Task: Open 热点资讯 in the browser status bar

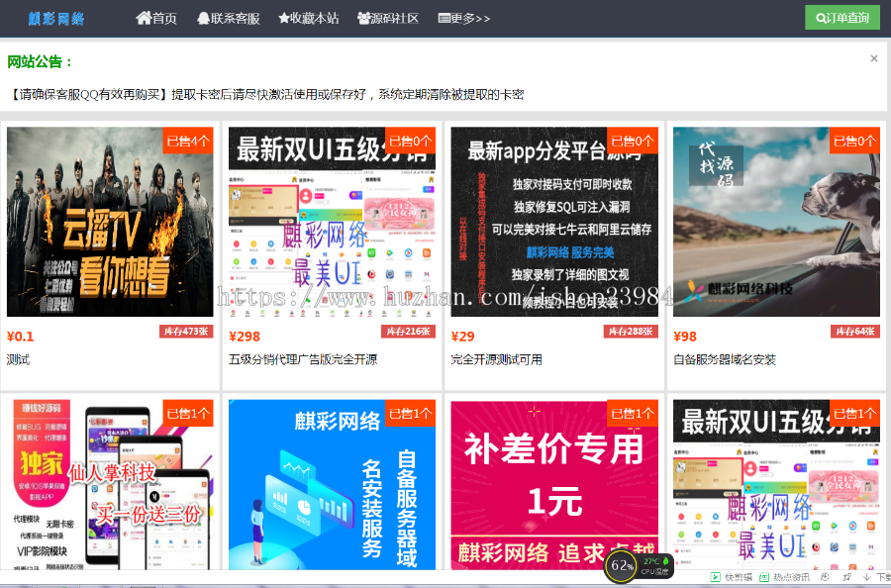Action: click(x=785, y=577)
